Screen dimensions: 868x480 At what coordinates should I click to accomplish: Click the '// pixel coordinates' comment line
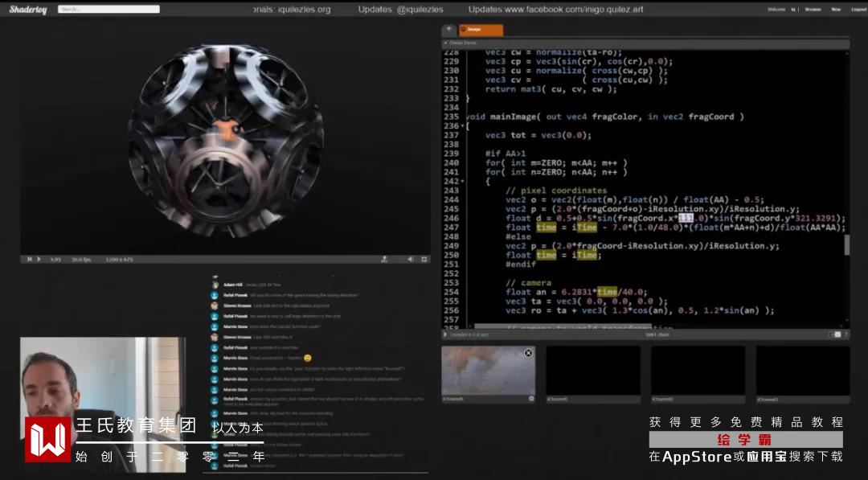(556, 191)
